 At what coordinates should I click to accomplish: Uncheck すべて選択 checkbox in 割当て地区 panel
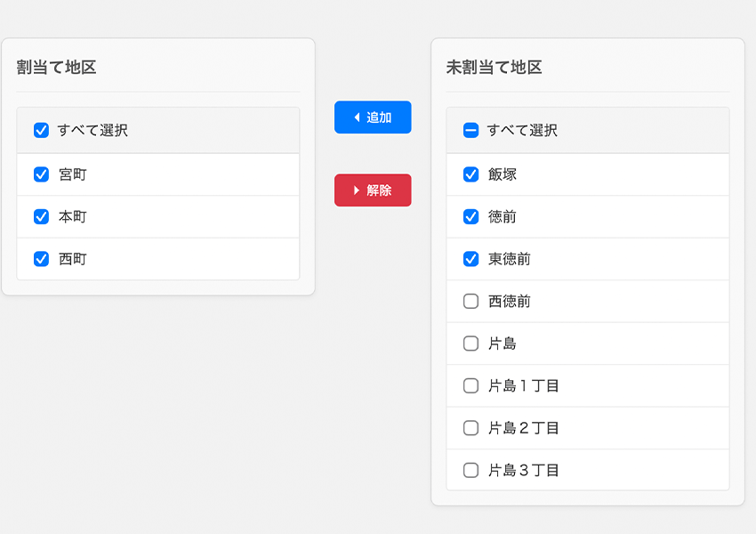41,131
